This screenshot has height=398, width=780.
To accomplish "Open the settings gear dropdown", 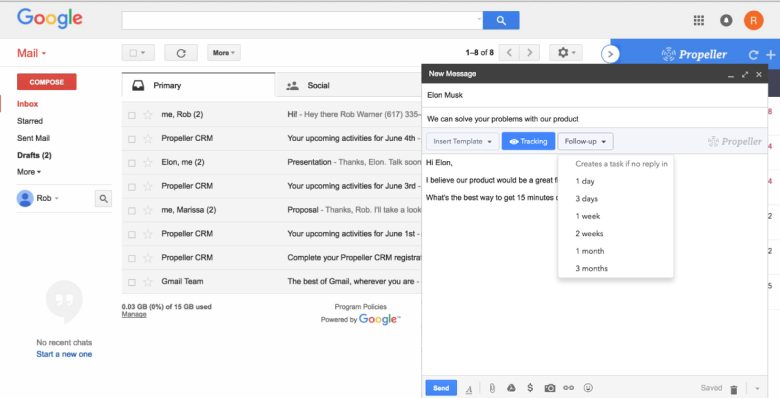I will [566, 52].
